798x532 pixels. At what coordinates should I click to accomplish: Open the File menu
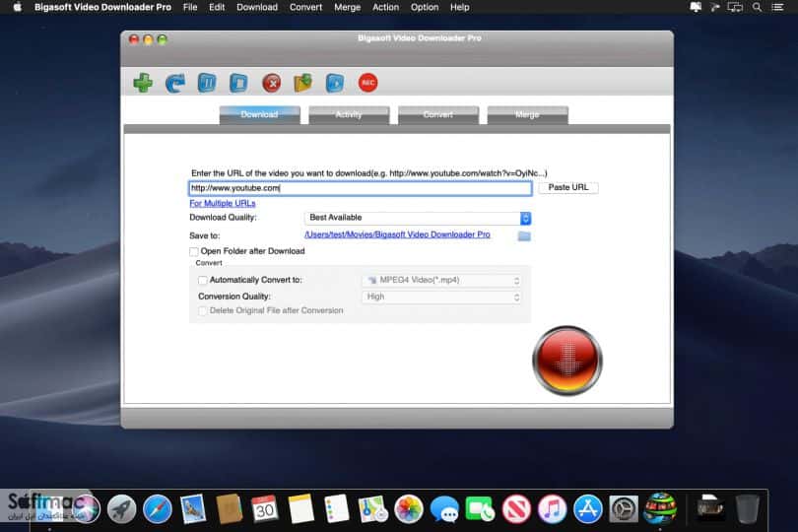190,7
